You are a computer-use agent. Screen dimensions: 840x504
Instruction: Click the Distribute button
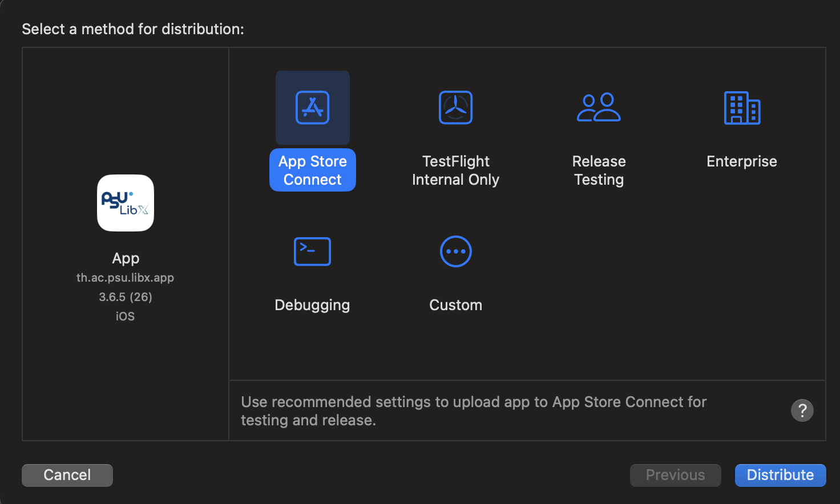[x=780, y=475]
